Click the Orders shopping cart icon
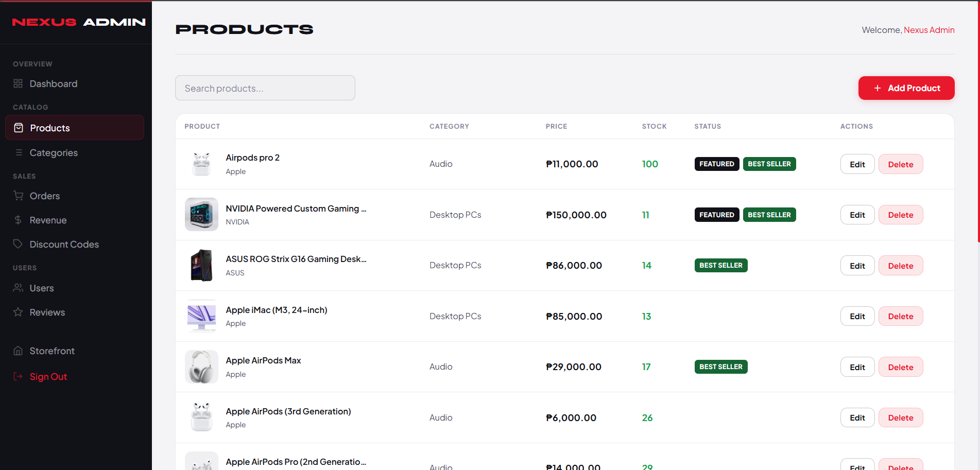980x470 pixels. point(18,196)
